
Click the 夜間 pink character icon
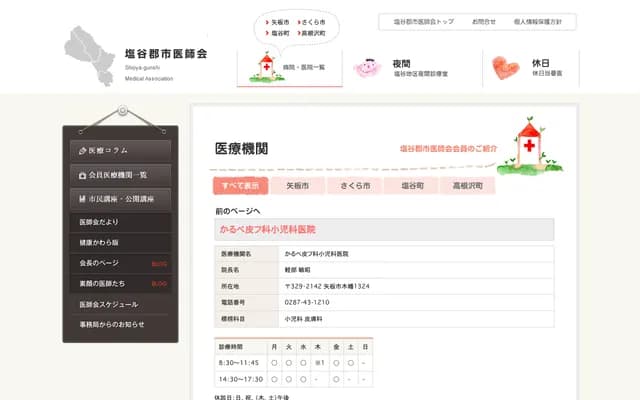[x=367, y=67]
